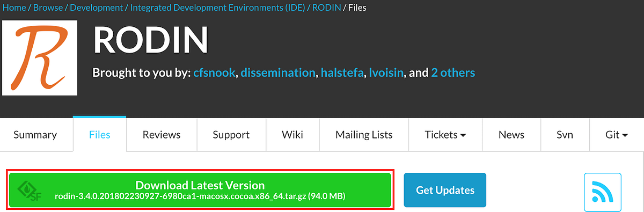Open the Browse breadcrumb link
The width and height of the screenshot is (644, 212).
point(48,8)
